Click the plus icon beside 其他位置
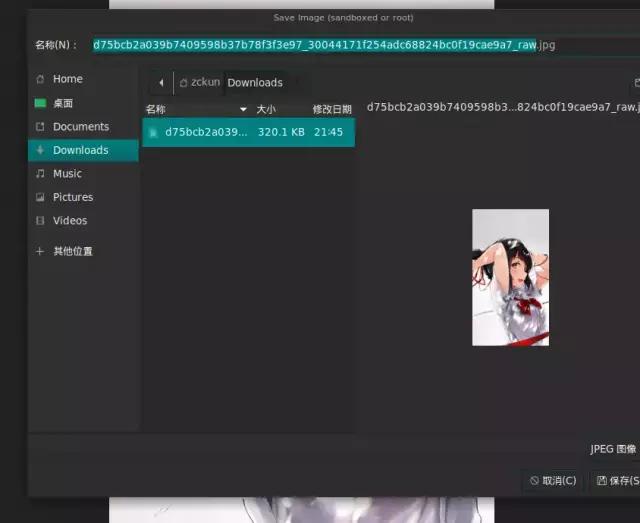The image size is (640, 523). coord(40,251)
